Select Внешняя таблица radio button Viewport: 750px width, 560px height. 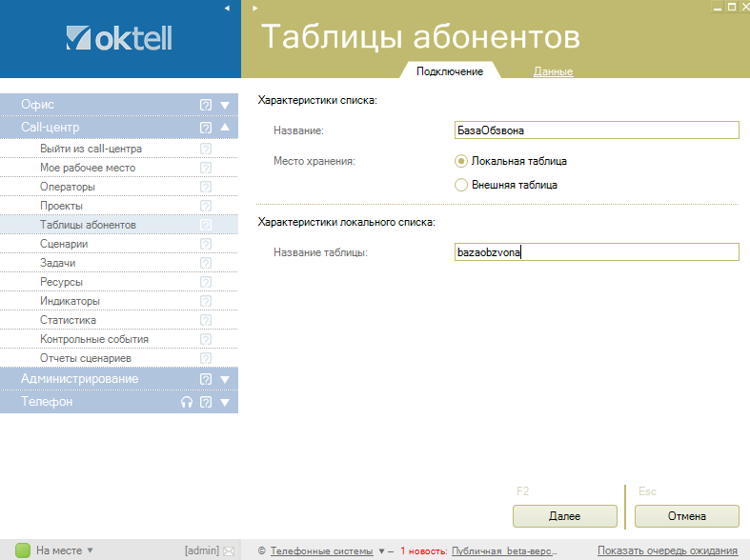pos(461,185)
